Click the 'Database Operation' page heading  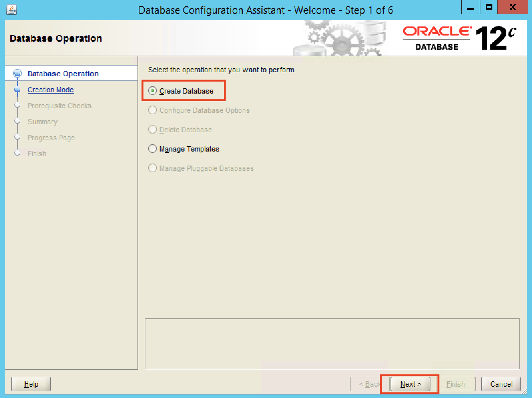coord(56,38)
